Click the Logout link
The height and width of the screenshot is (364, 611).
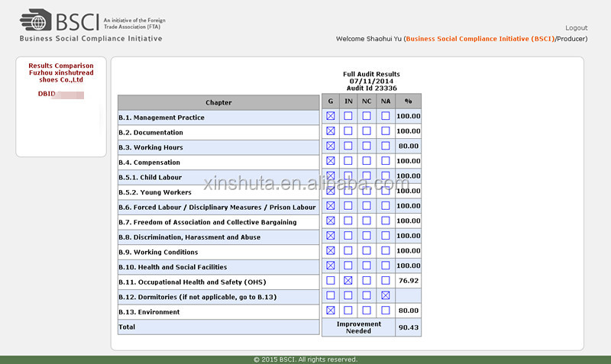[577, 28]
